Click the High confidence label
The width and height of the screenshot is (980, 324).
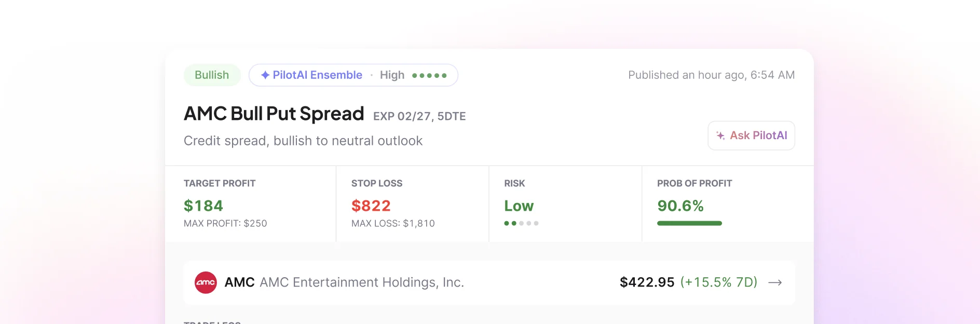point(392,75)
